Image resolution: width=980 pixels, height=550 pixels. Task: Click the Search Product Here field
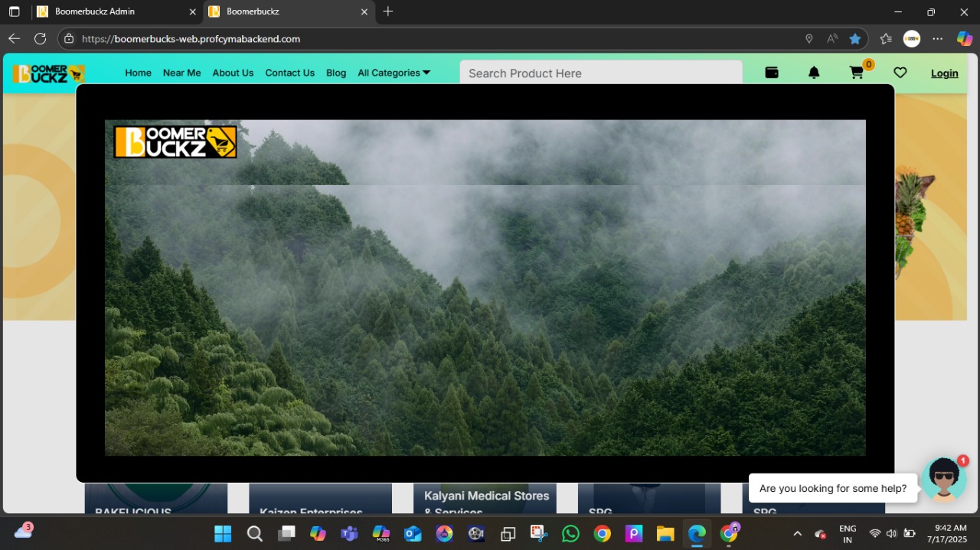click(600, 73)
